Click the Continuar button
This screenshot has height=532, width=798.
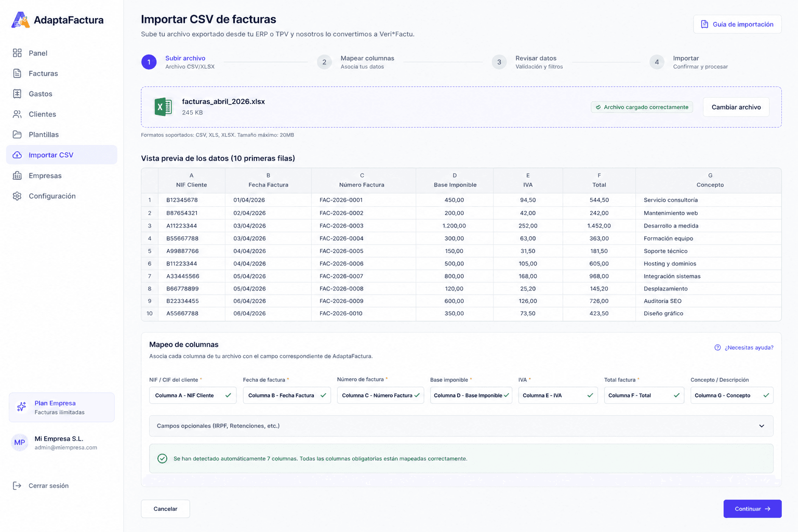752,509
